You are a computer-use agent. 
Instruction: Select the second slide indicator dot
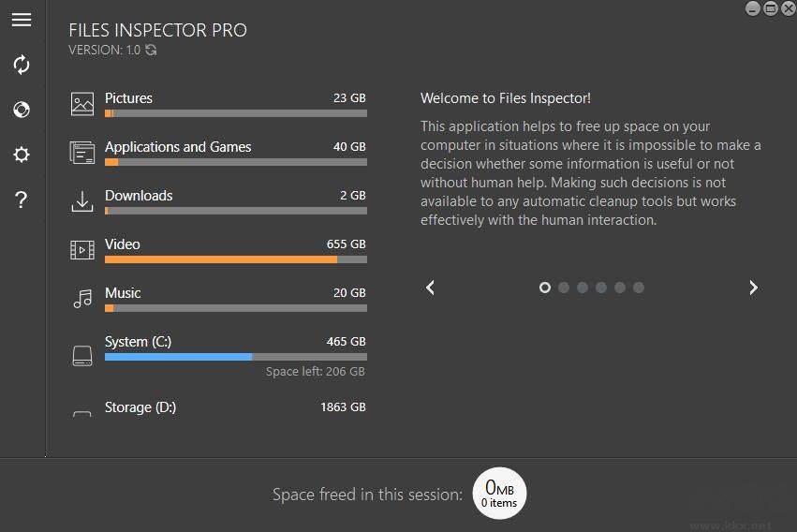564,288
